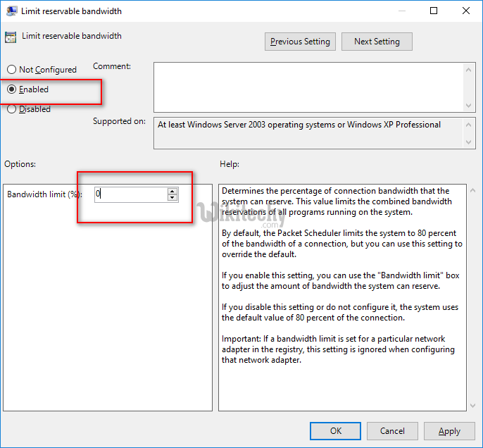Click the Supported on scroll up arrow

[470, 124]
